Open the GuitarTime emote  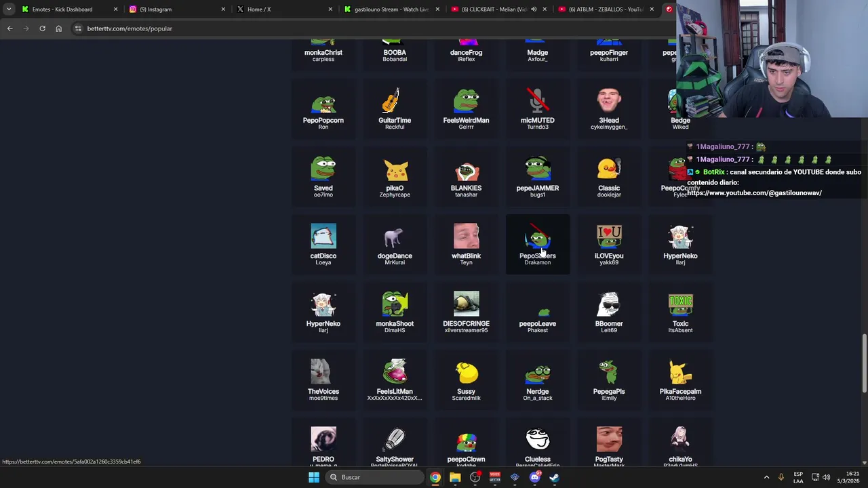coord(395,108)
